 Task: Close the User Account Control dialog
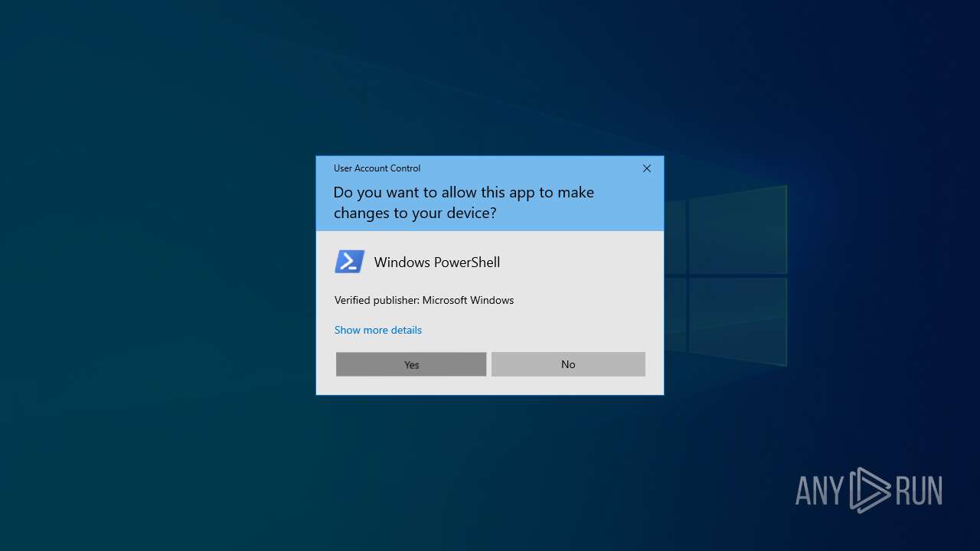647,168
